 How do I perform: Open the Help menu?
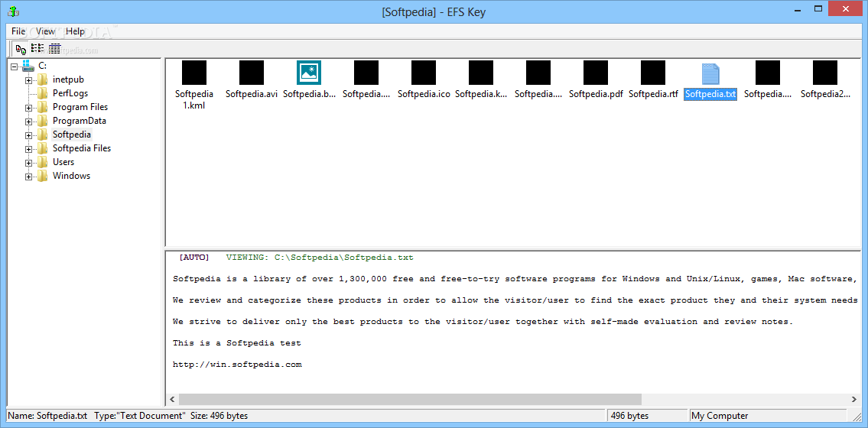point(75,31)
